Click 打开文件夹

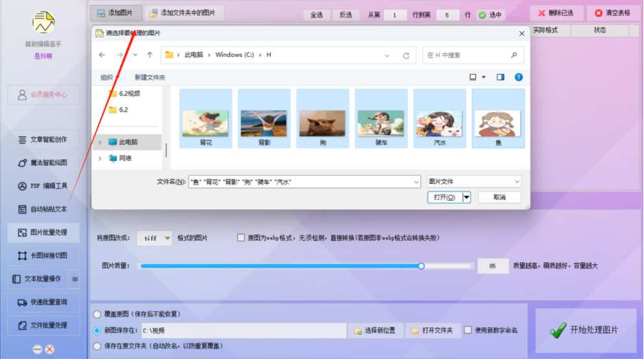pos(433,330)
